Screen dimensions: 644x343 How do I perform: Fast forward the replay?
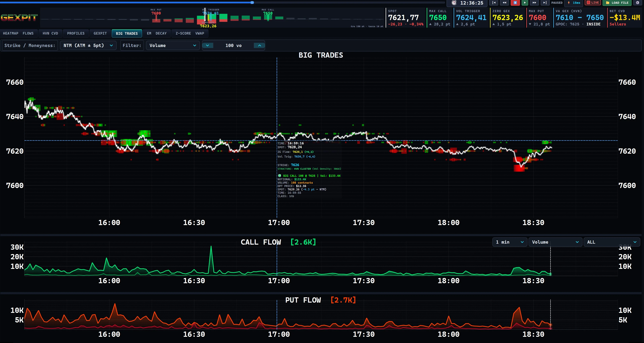[x=534, y=3]
